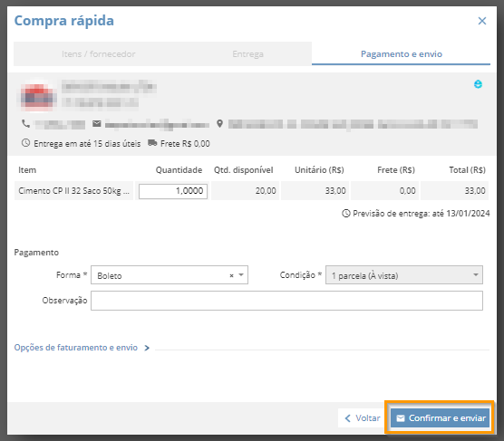Switch to the Entrega tab
504x441 pixels.
click(x=247, y=53)
